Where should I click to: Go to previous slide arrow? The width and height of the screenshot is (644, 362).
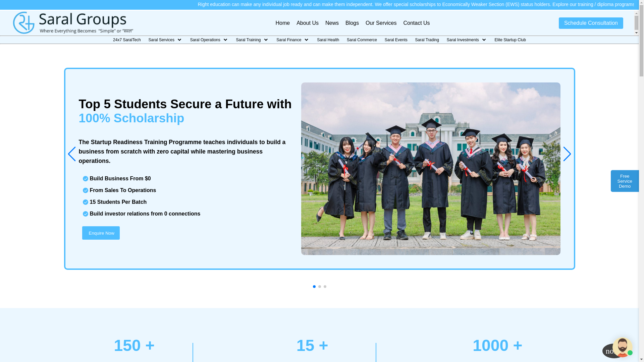[x=71, y=154]
